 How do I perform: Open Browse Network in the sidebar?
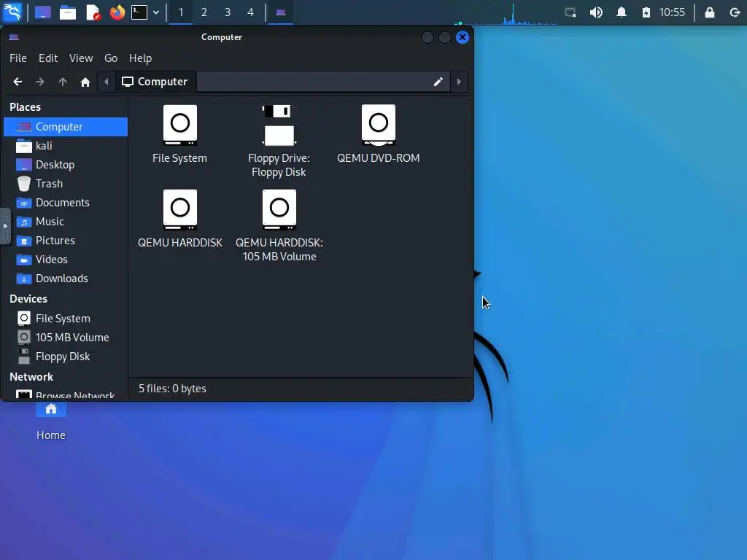click(x=66, y=395)
